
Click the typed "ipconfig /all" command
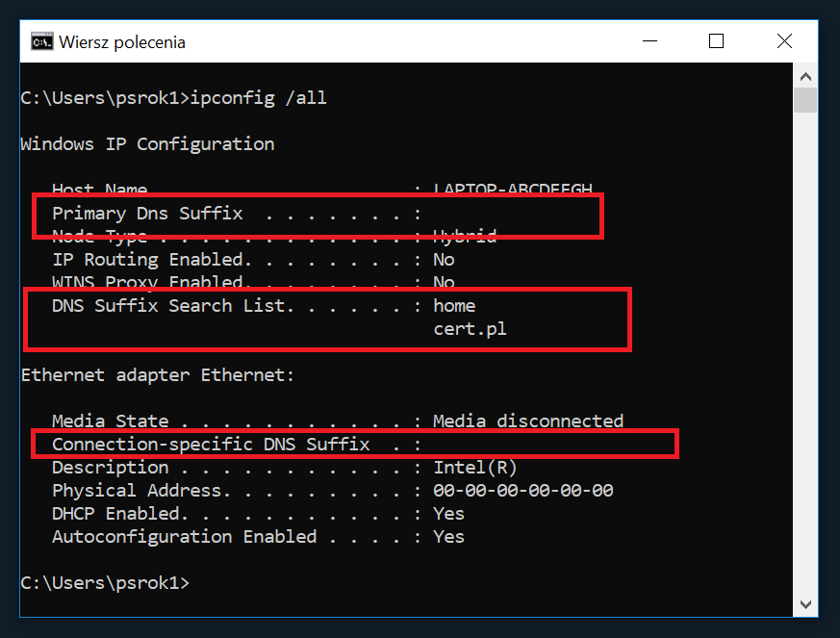coord(259,98)
